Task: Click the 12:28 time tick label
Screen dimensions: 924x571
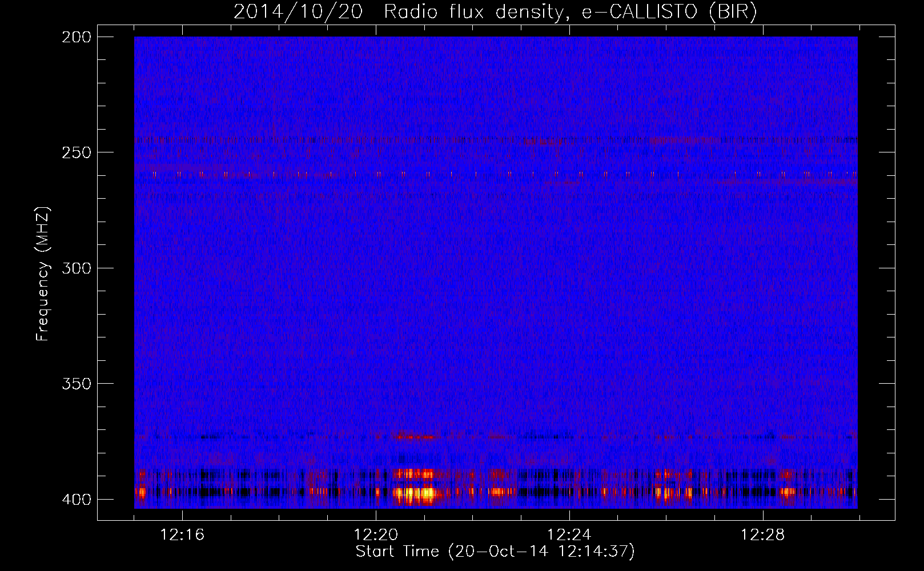Action: [x=763, y=535]
